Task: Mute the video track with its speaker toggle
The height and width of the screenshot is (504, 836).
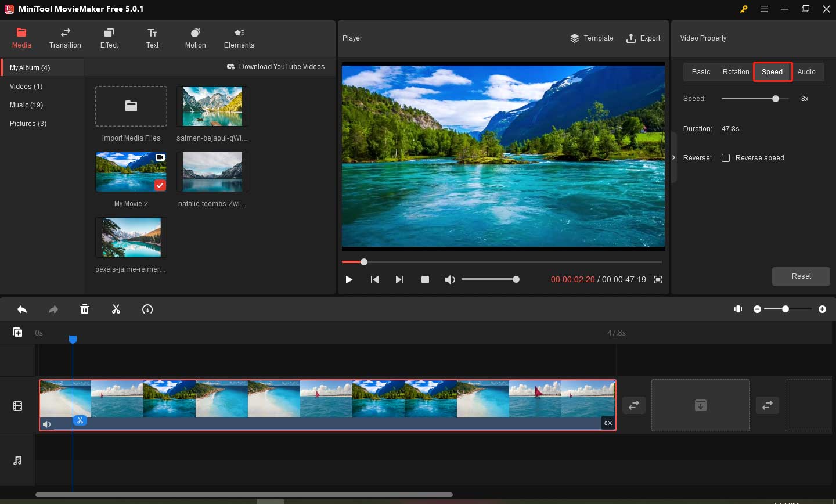Action: (x=46, y=424)
